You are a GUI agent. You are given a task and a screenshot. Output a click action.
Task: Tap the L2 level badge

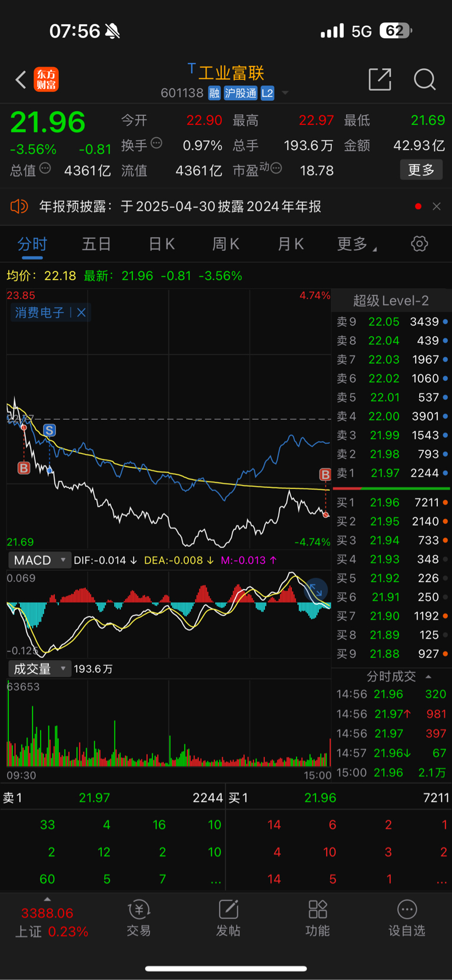pos(267,93)
